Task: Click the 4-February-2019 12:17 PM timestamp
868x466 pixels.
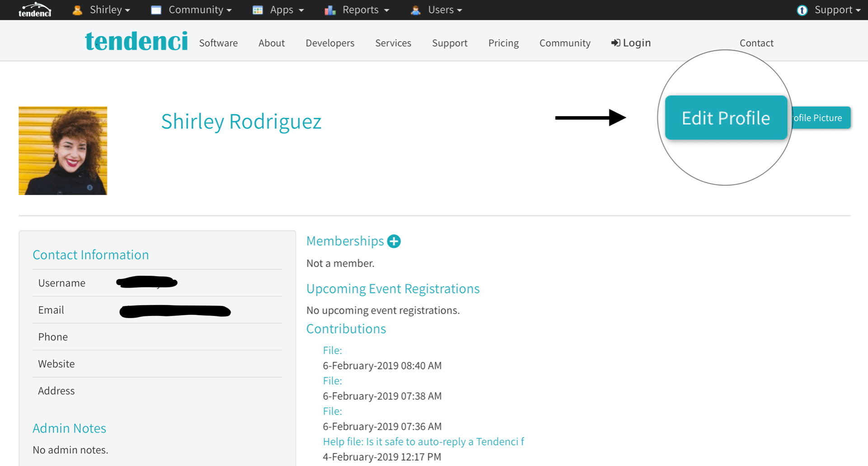Action: (382, 457)
